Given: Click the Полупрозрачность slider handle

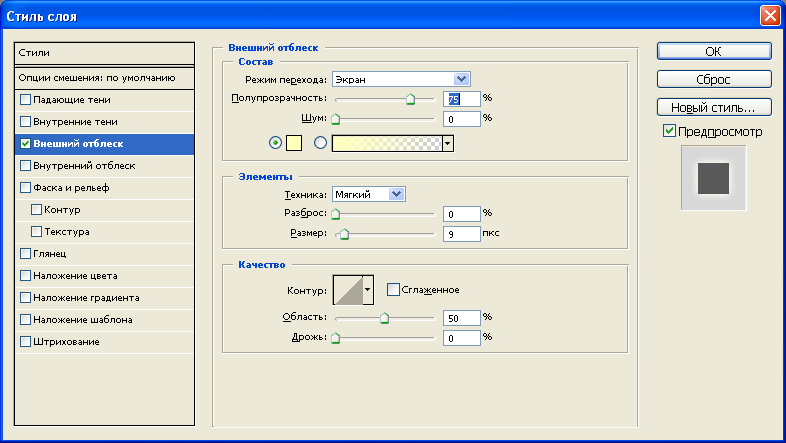Looking at the screenshot, I should 410,99.
